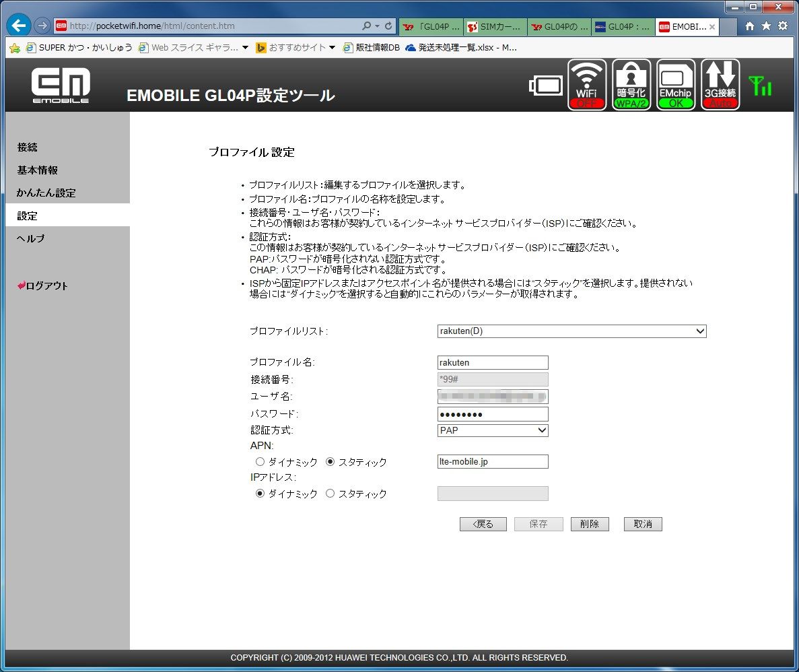Screen dimensions: 799x672
Task: Open the 認証方式 PAP dropdown
Action: click(x=493, y=430)
